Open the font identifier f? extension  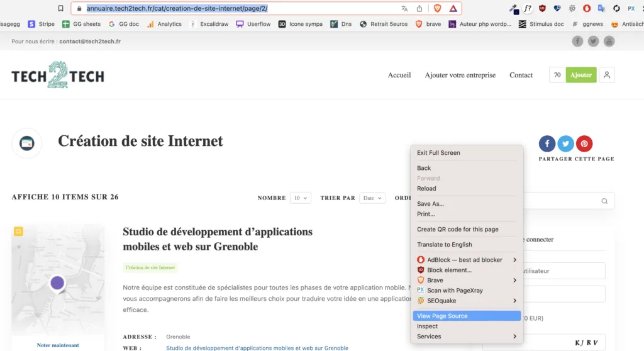click(528, 8)
